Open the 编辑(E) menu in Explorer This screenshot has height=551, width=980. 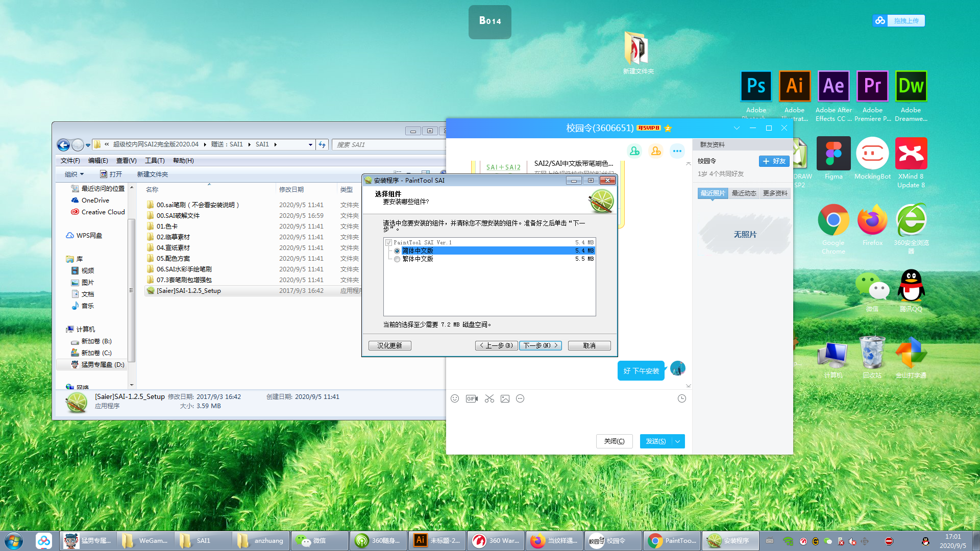(98, 161)
